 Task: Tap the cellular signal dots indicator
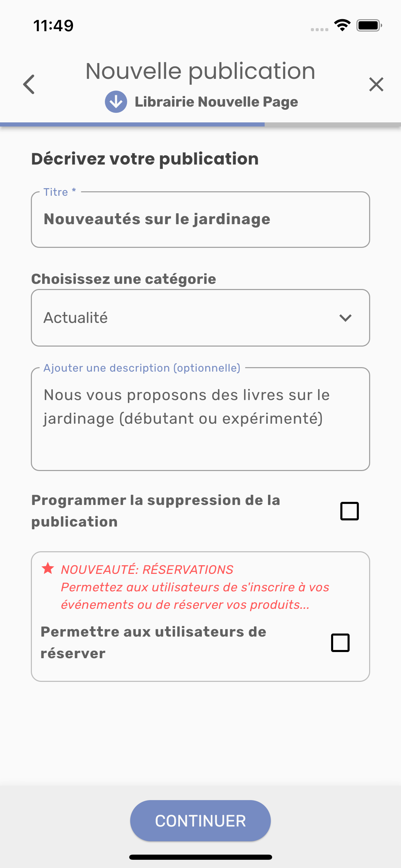pos(319,29)
